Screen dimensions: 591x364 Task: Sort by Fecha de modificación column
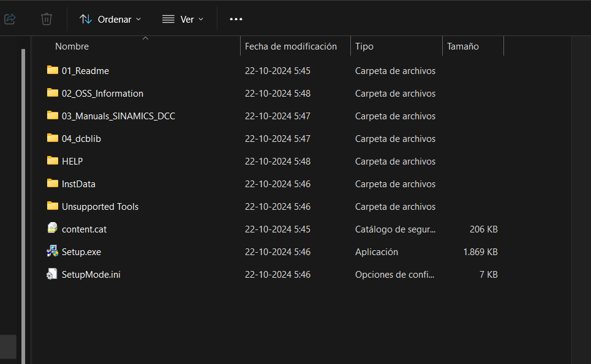pos(291,46)
